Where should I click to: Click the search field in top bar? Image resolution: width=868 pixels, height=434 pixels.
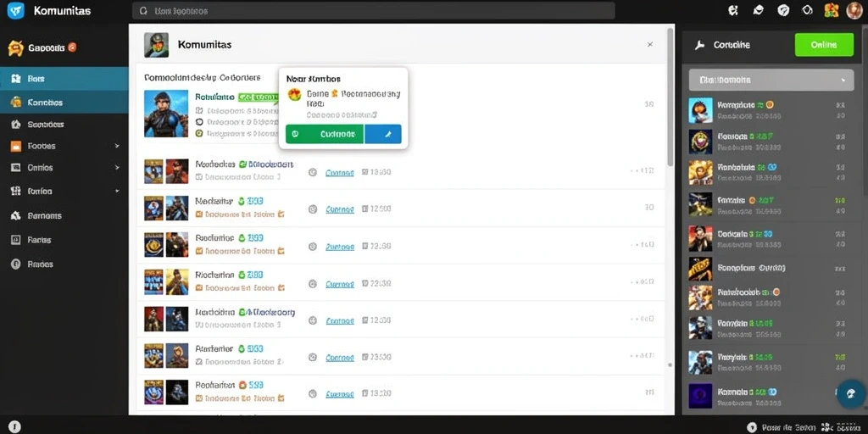373,10
